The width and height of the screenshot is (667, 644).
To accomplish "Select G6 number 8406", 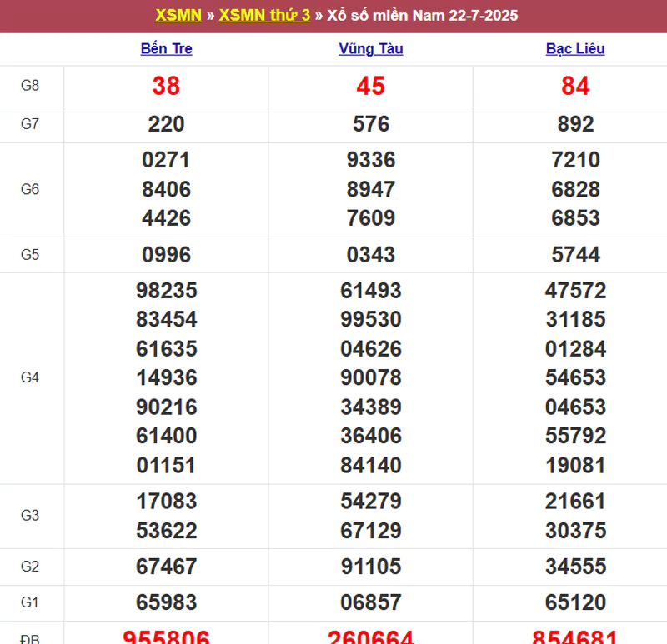I will (166, 189).
